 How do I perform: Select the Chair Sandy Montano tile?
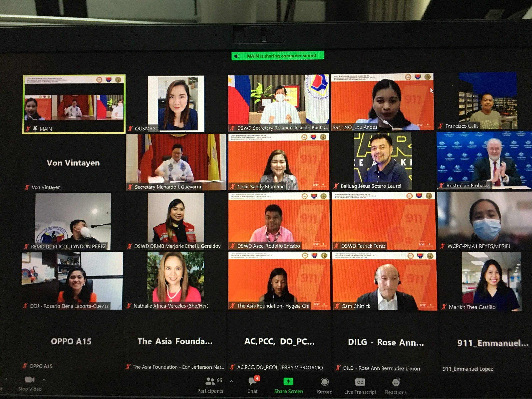pos(278,162)
